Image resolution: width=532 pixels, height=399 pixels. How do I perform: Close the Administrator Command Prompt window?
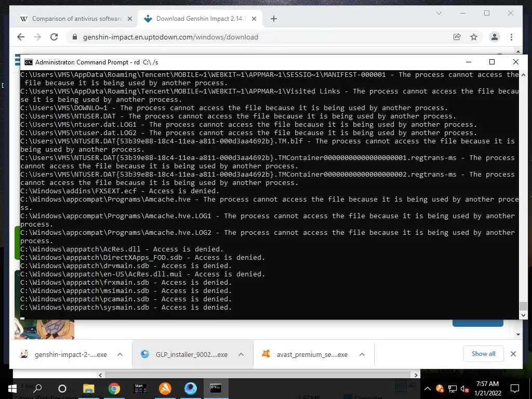pos(516,62)
